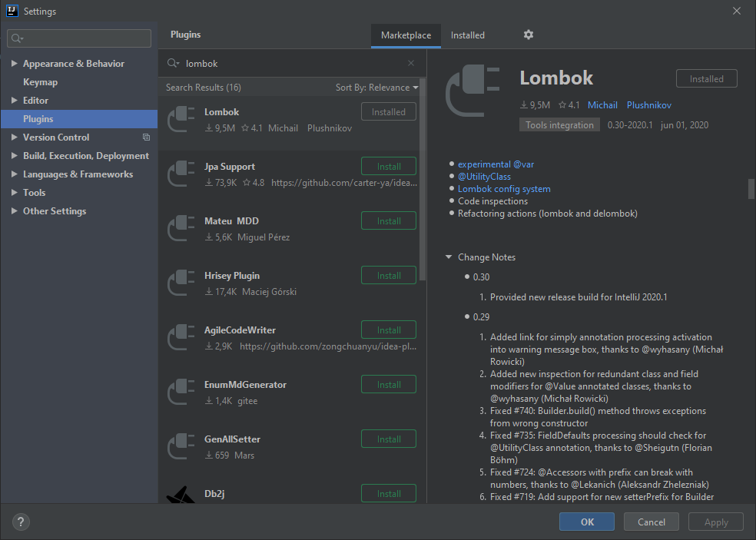This screenshot has width=756, height=540.
Task: Open help with the question mark icon
Action: 21,522
